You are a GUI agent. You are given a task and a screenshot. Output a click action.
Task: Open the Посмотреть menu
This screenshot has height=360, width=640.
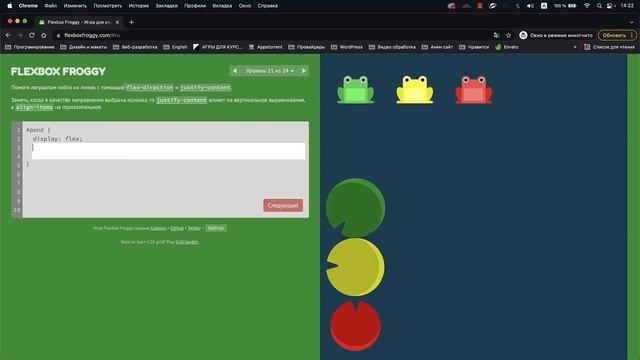108,6
